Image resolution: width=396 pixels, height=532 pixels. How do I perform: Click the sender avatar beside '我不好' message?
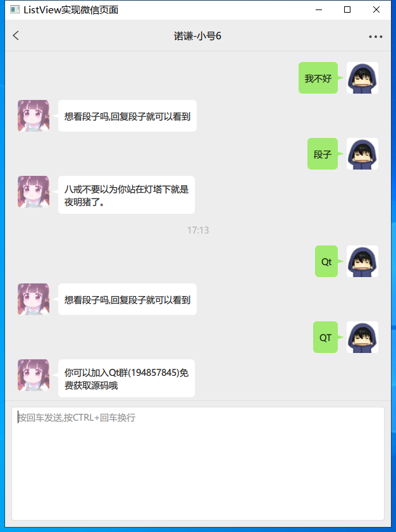362,78
